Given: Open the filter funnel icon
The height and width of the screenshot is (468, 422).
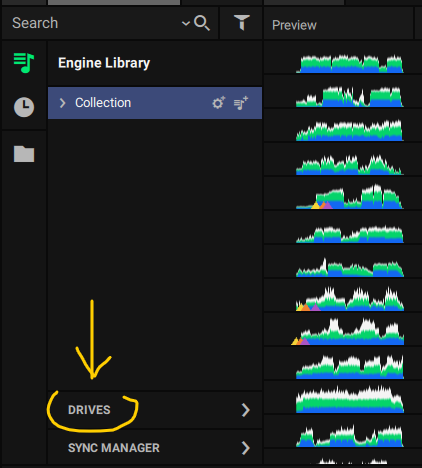Looking at the screenshot, I should coord(242,23).
